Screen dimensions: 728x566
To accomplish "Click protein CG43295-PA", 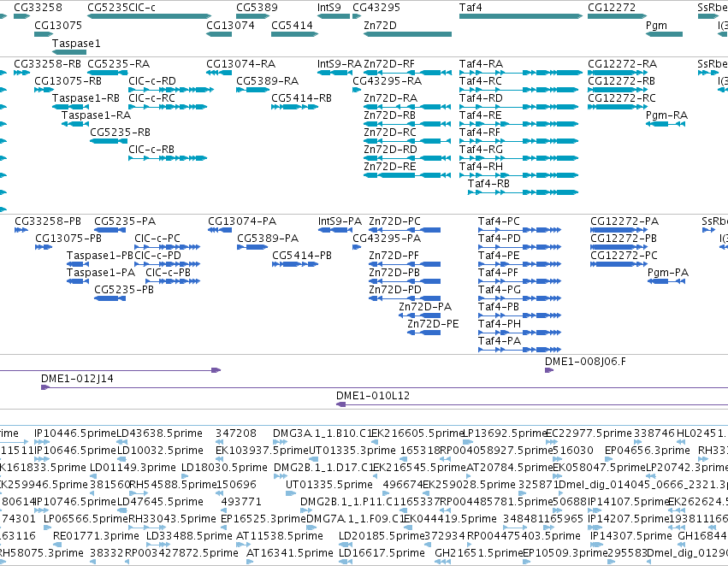I will pyautogui.click(x=387, y=239).
